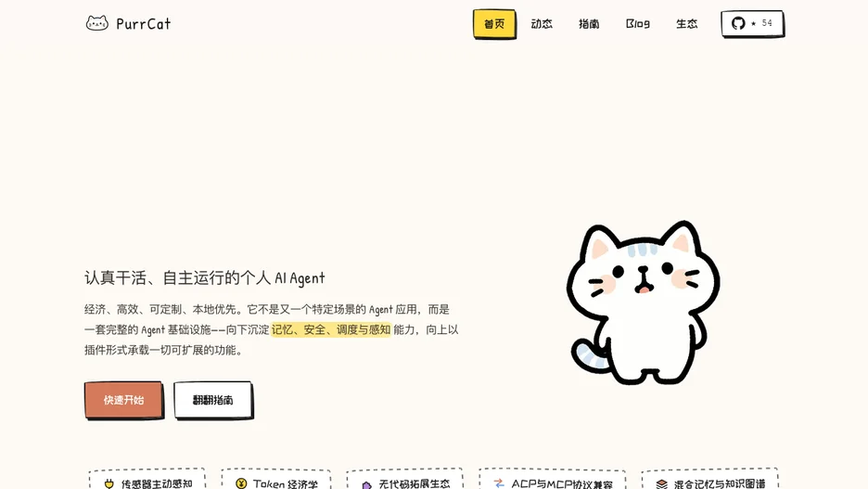Click the Token 经济学 tag label

pyautogui.click(x=286, y=484)
